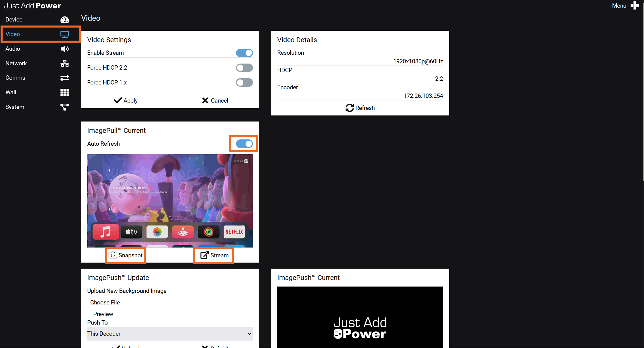
Task: Click the Snapshot camera icon
Action: (113, 255)
